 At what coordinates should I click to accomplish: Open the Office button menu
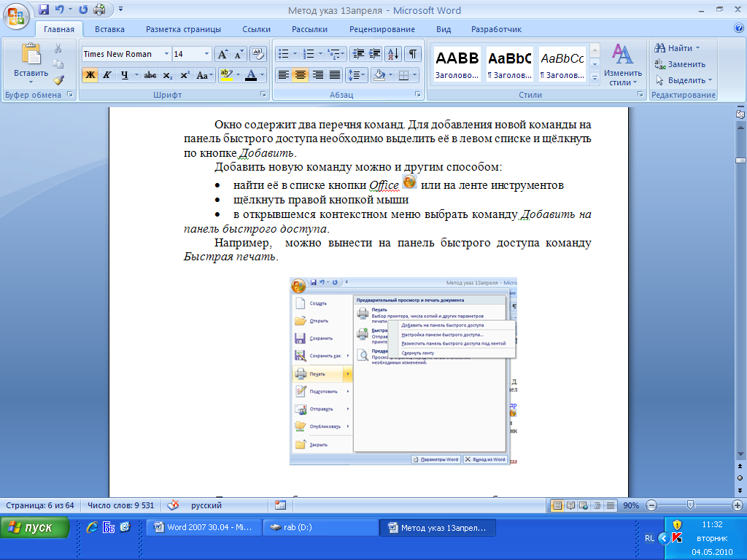(16, 16)
